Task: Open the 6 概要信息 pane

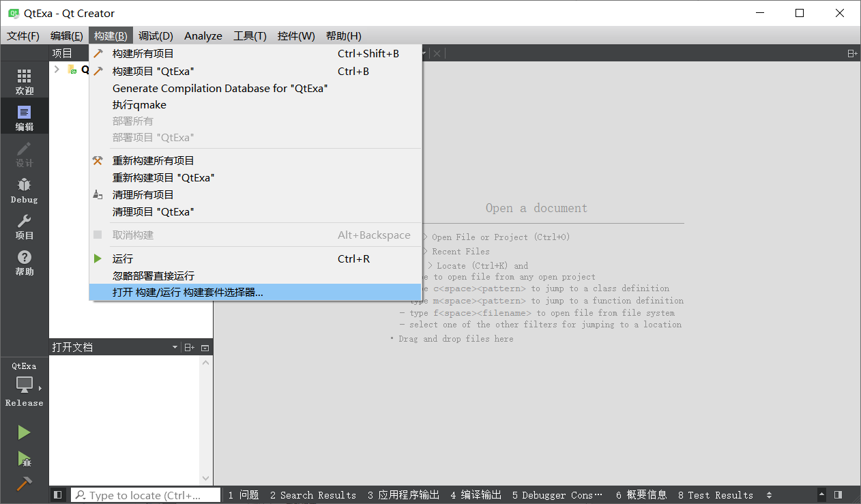Action: [x=641, y=495]
